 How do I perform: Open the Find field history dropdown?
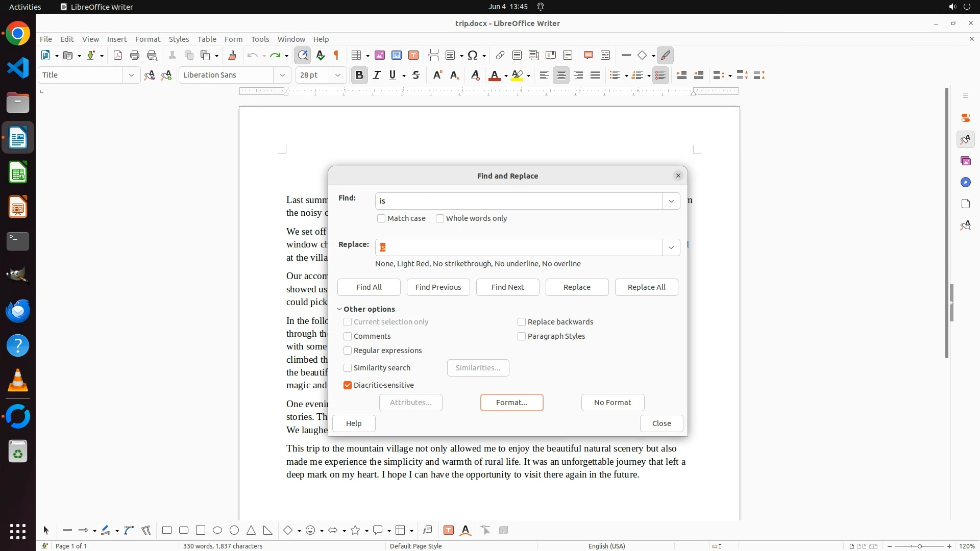tap(671, 201)
